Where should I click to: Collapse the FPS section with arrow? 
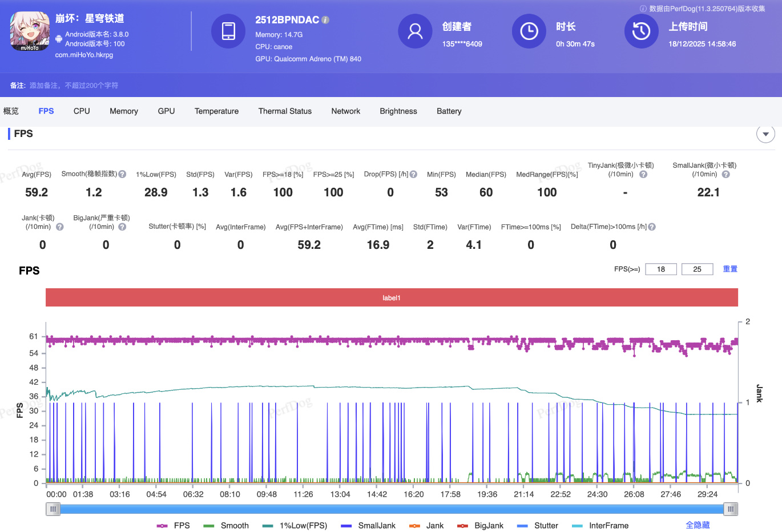coord(765,134)
